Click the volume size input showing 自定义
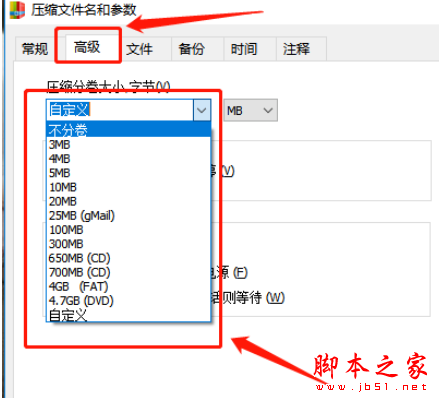Image resolution: width=439 pixels, height=398 pixels. 120,110
